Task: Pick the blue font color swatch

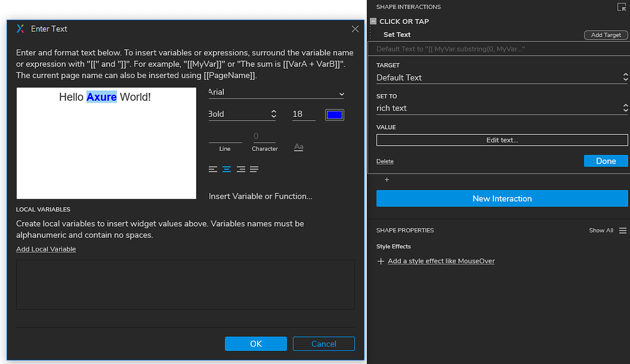Action: click(x=334, y=114)
